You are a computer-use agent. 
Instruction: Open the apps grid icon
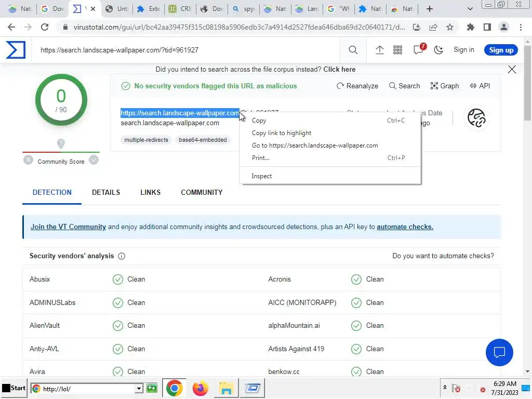(x=397, y=50)
